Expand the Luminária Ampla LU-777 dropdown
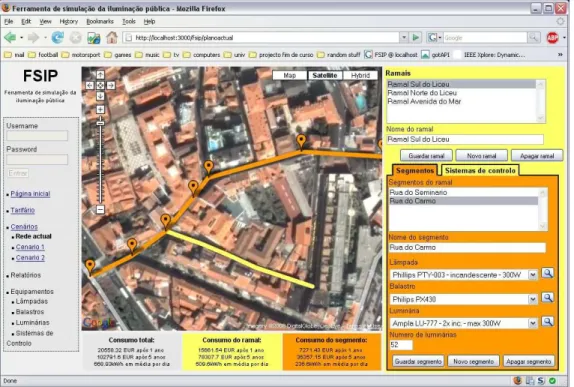 tap(533, 323)
